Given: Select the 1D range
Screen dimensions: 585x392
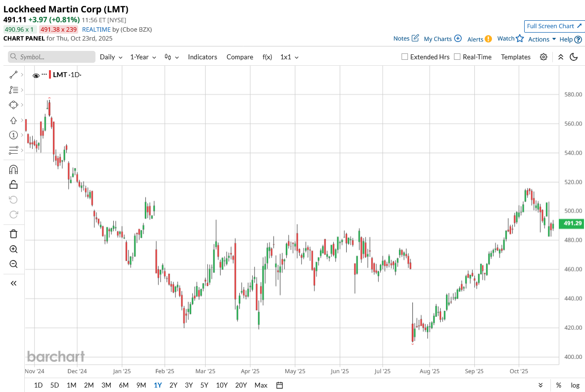Looking at the screenshot, I should click(38, 385).
